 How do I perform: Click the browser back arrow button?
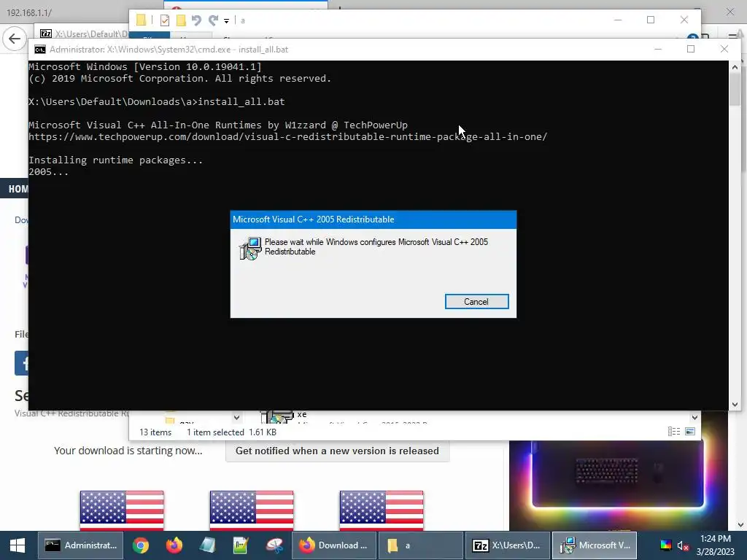pos(15,39)
